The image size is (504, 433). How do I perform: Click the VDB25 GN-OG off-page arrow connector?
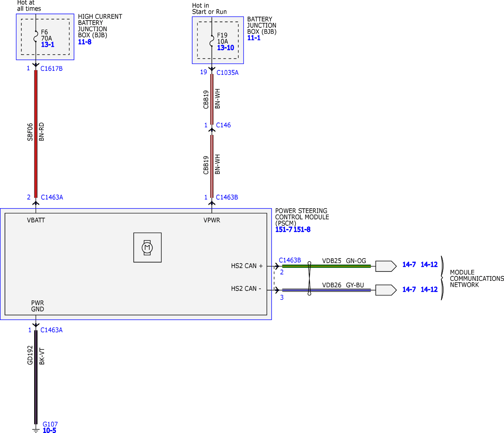[386, 266]
